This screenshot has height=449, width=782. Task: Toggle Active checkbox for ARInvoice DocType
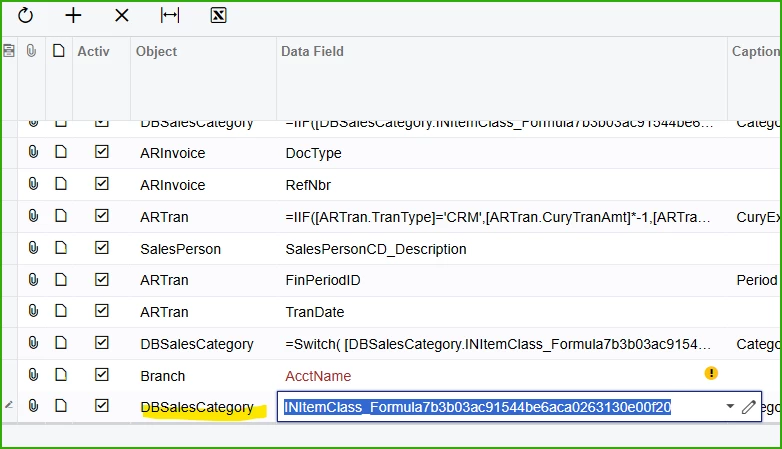102,152
